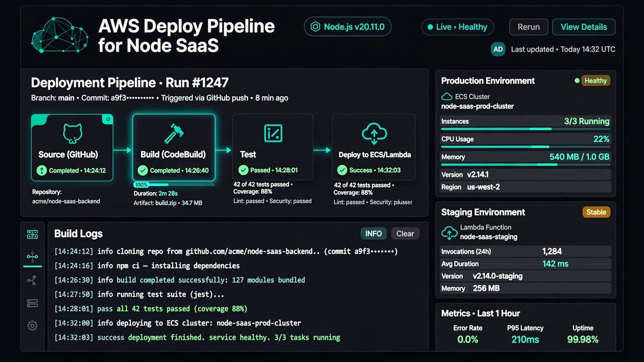Screen dimensions: 644x362
Task: Click the Memory usage bar in Production
Action: pos(526,165)
